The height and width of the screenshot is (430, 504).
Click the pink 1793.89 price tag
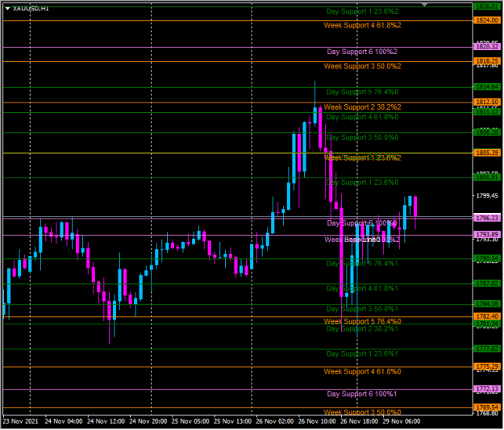(487, 235)
